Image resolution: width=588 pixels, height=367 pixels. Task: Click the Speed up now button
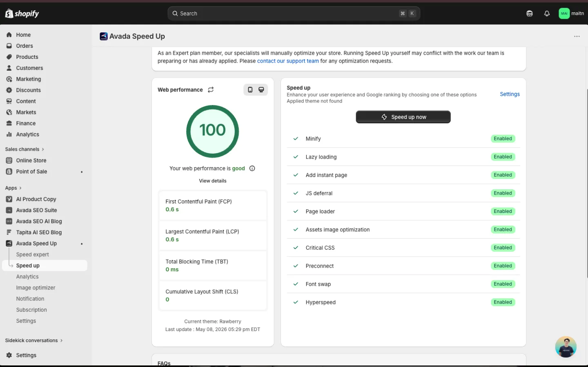point(403,117)
